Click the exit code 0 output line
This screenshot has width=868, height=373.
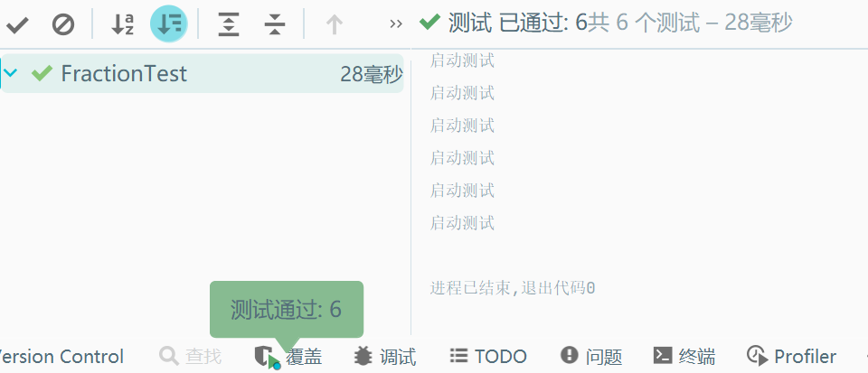(x=513, y=288)
